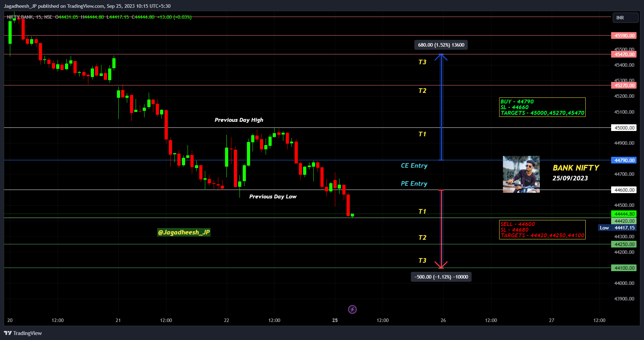Click the 44420.00 target price label

624,221
